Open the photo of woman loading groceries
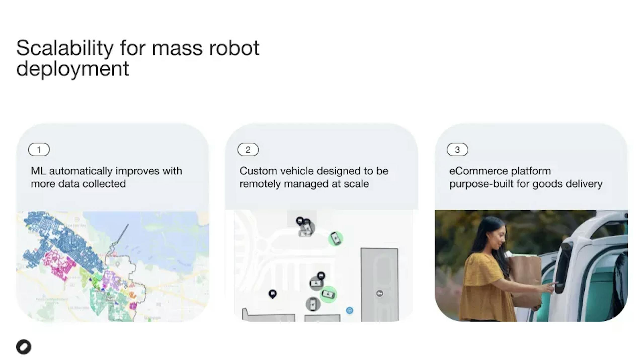644x362 pixels. 531,266
